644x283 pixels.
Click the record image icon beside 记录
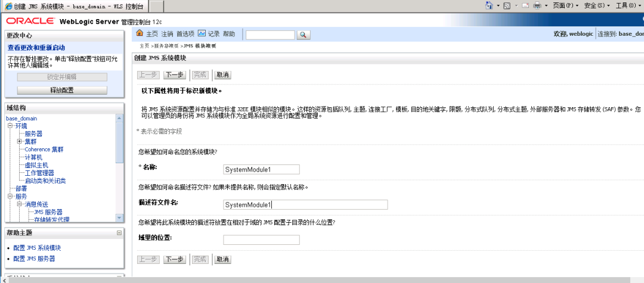coord(202,33)
